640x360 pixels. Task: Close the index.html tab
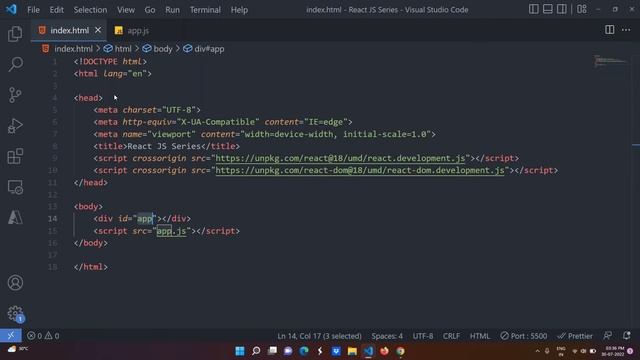tap(98, 30)
